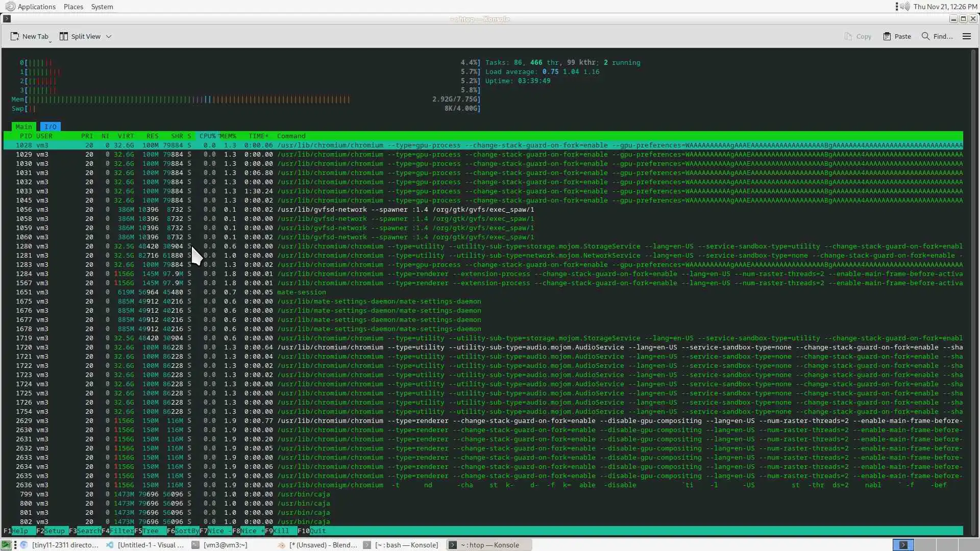Open the Konsole hamburger menu

(x=966, y=36)
